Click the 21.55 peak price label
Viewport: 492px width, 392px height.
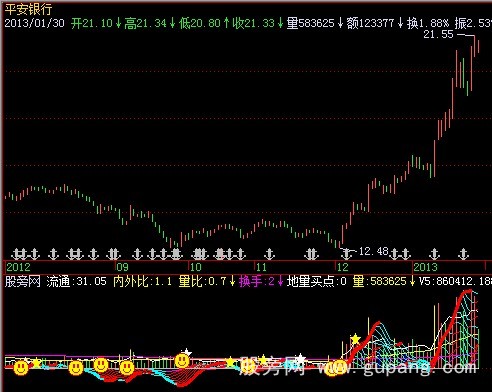coord(438,34)
